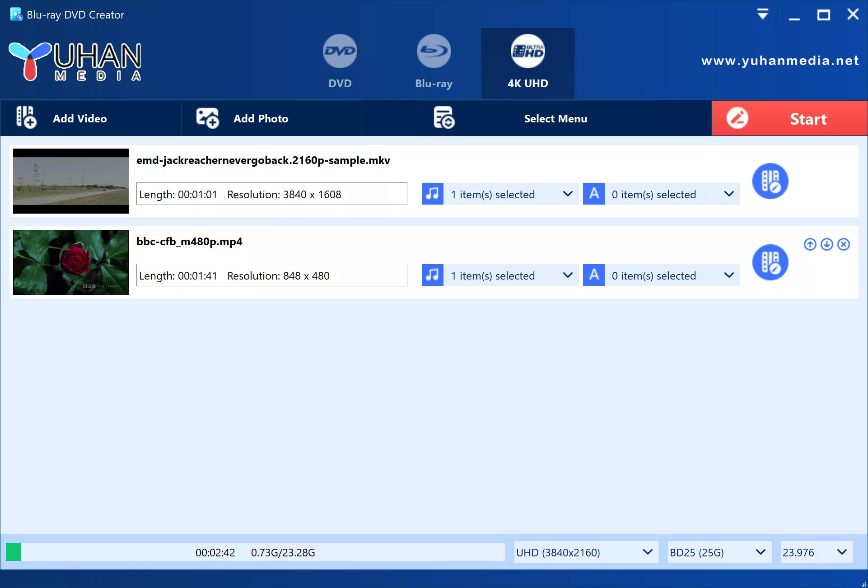Click the Yuhan Media logo
Viewport: 868px width, 588px height.
[75, 61]
